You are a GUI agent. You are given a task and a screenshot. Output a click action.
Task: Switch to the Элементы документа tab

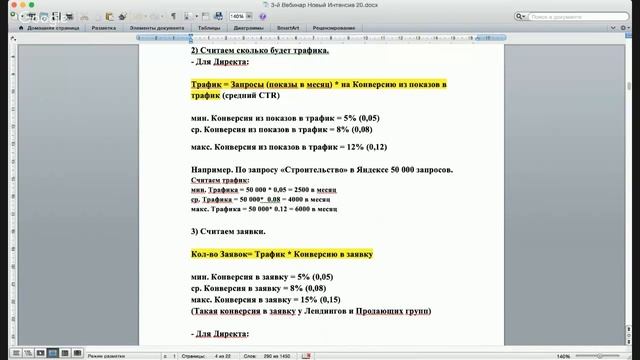point(157,28)
